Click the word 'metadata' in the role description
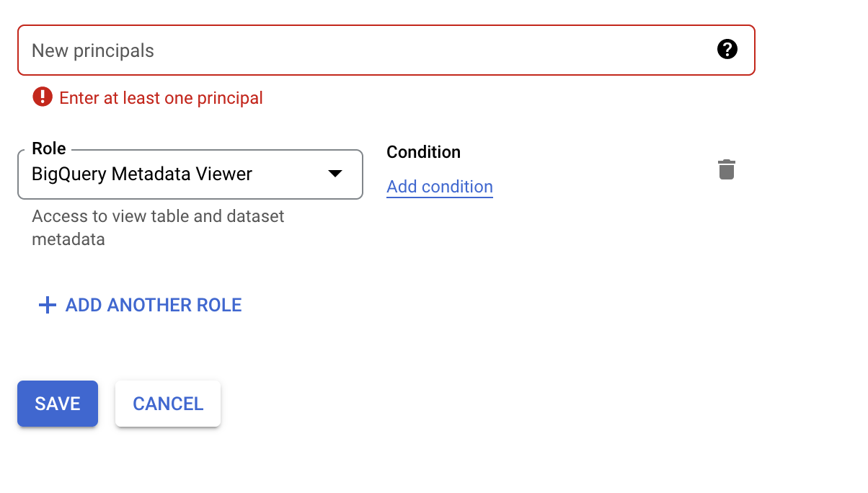The width and height of the screenshot is (868, 493). (68, 239)
